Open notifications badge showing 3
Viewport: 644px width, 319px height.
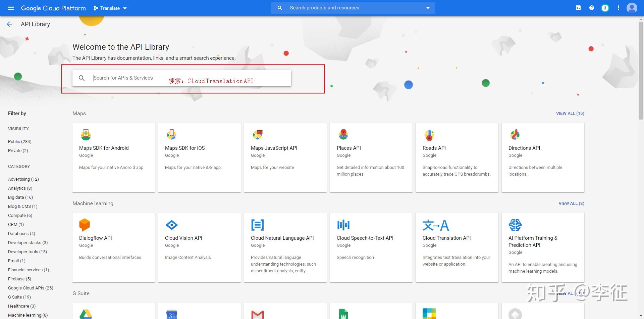click(x=605, y=8)
